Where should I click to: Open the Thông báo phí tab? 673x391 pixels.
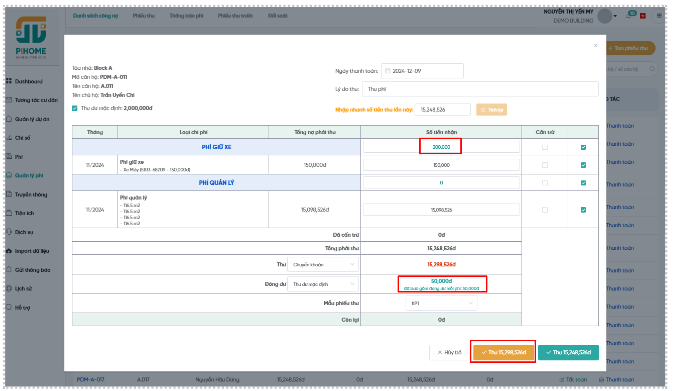pos(186,16)
